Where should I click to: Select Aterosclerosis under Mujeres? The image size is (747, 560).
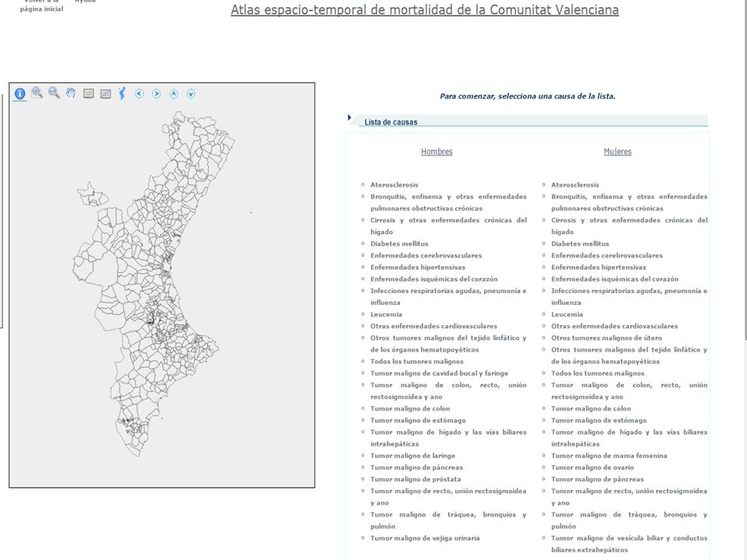click(575, 185)
